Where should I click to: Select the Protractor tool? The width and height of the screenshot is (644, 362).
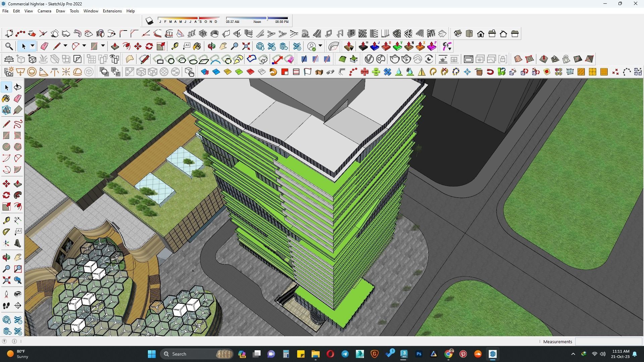[6, 232]
